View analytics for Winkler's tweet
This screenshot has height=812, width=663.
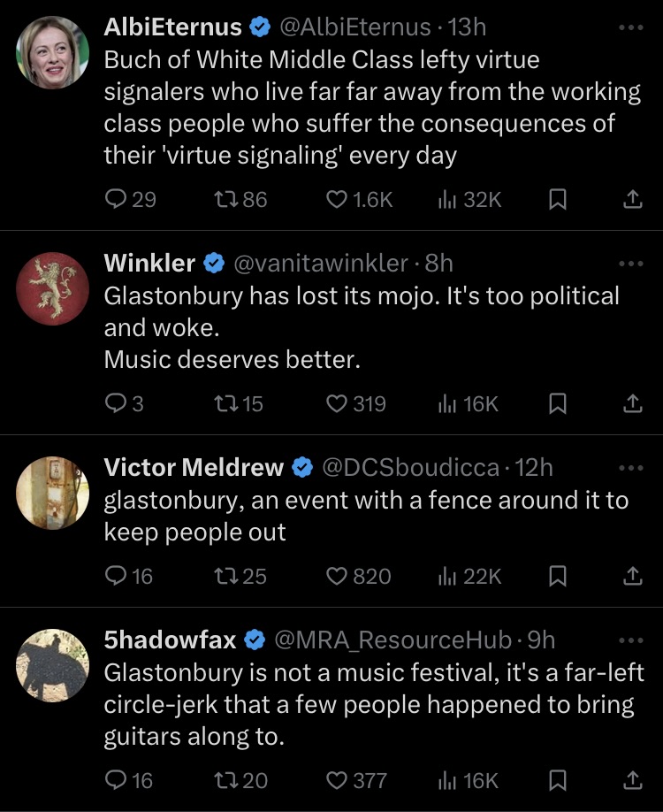tap(469, 404)
